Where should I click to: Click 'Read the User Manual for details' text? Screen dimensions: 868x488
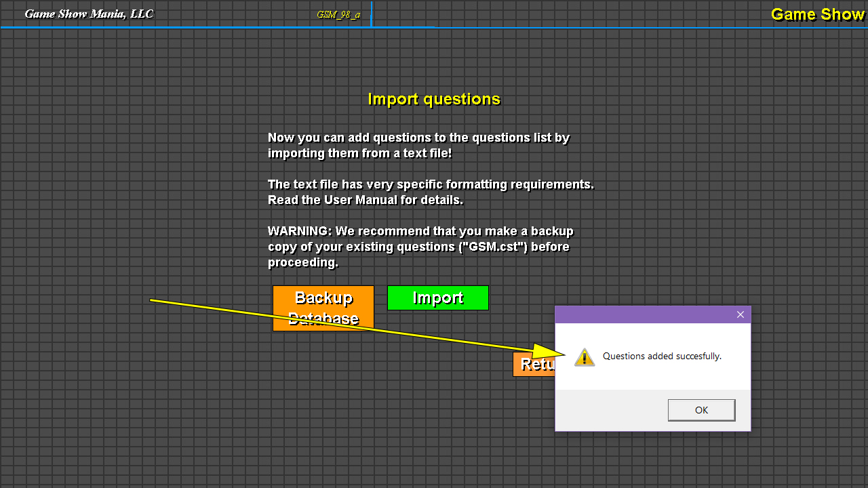point(366,200)
